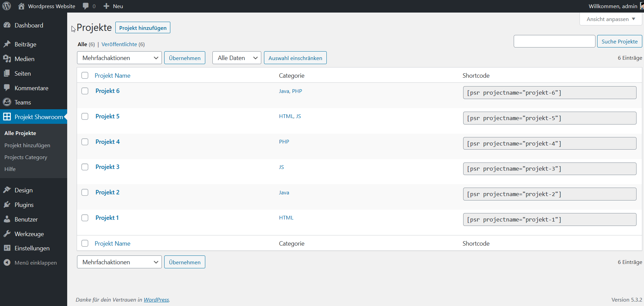Expand the Ansicht anpassen screen options
This screenshot has height=306, width=644.
click(x=611, y=19)
